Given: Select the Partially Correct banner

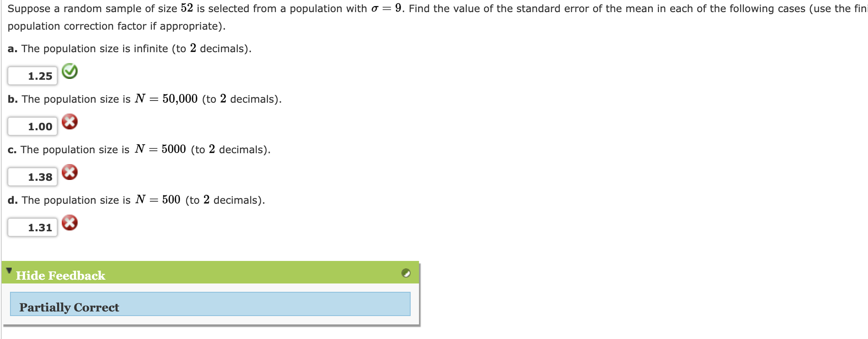Looking at the screenshot, I should (x=209, y=307).
